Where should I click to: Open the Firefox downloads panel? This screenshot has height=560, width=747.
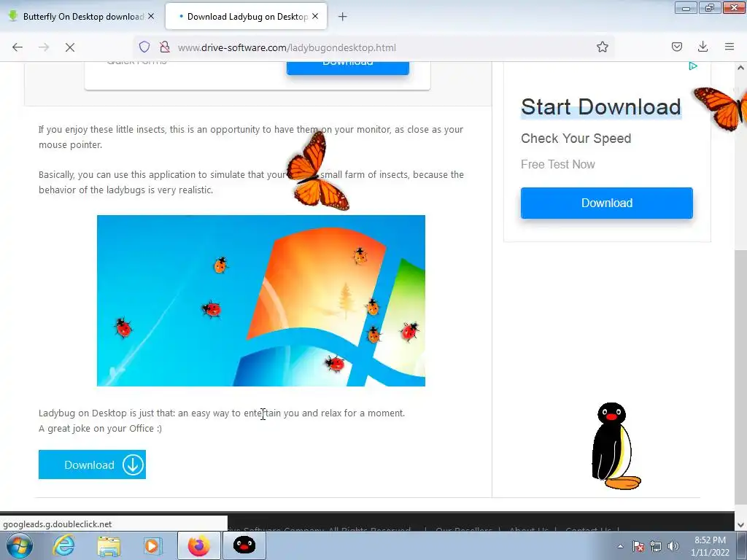703,47
